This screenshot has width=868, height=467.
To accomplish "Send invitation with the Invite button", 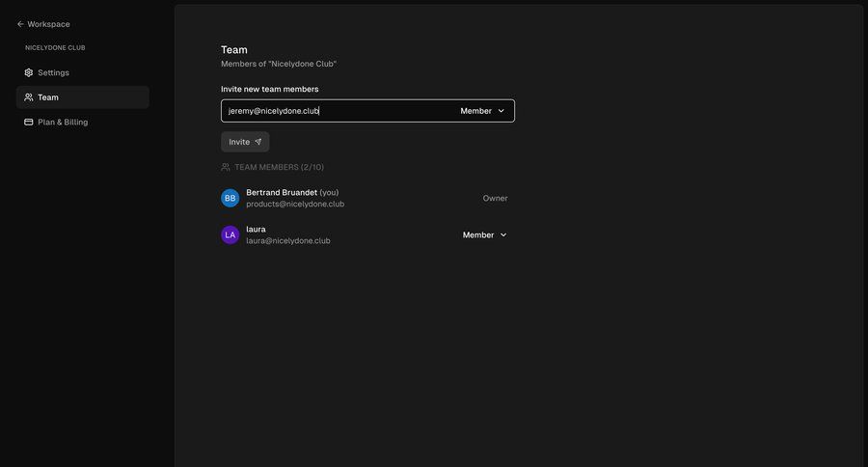I will [245, 142].
